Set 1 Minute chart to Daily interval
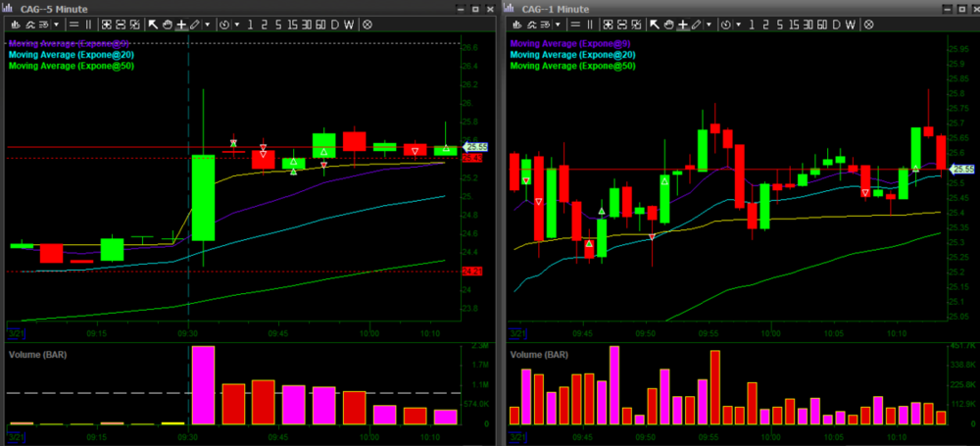The image size is (980, 446). (x=837, y=24)
